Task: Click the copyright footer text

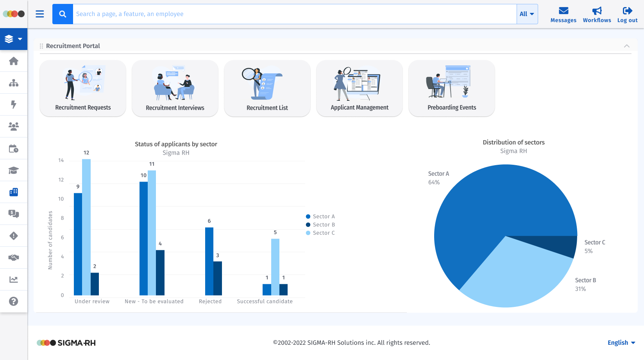Action: [351, 343]
